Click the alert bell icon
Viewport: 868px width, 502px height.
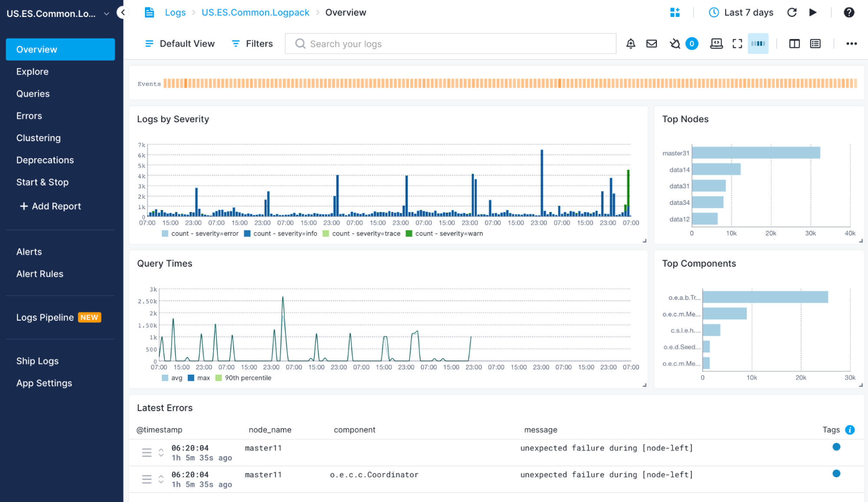coord(631,43)
